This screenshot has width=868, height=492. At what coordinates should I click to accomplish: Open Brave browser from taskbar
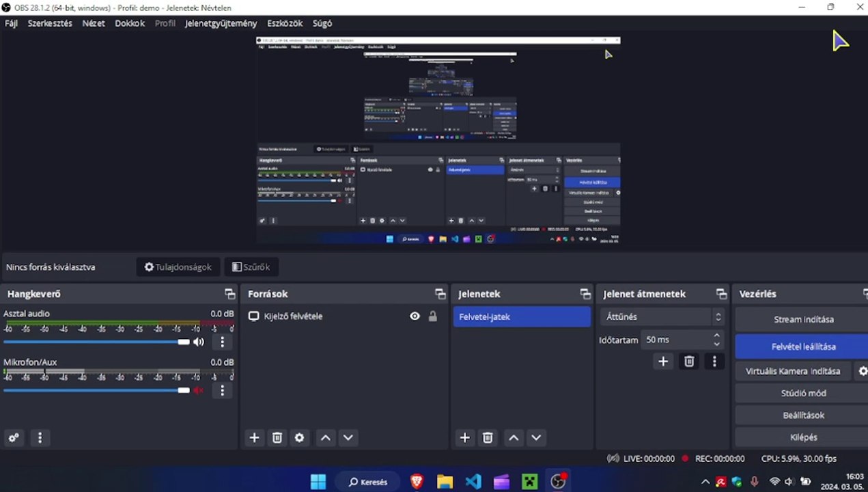click(417, 482)
